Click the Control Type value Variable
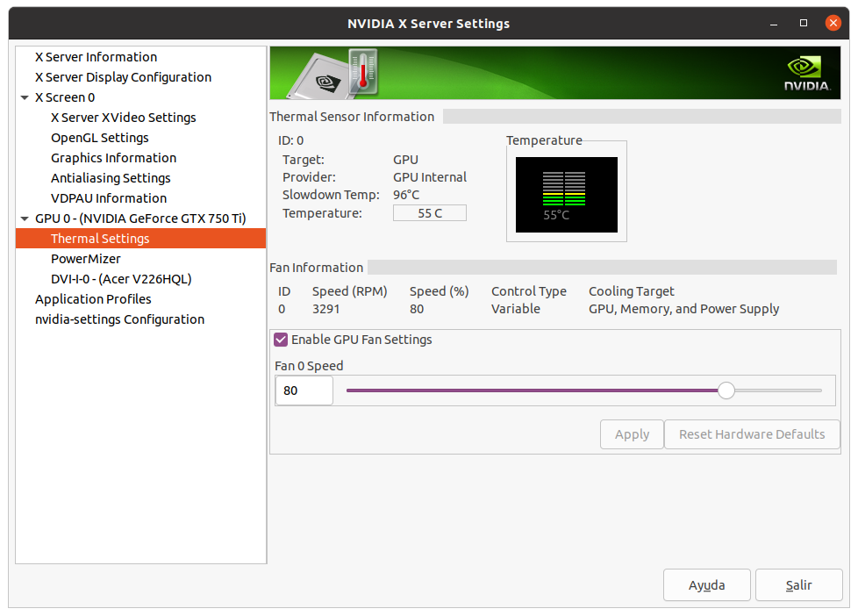 [516, 310]
